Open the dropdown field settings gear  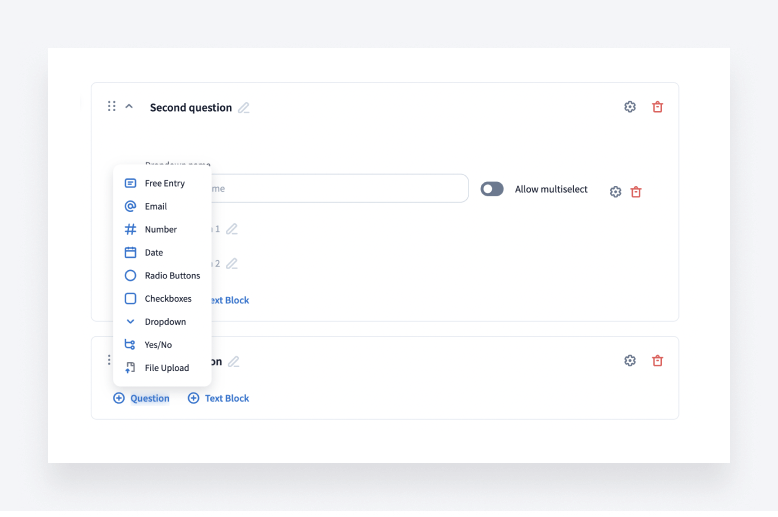pyautogui.click(x=616, y=192)
